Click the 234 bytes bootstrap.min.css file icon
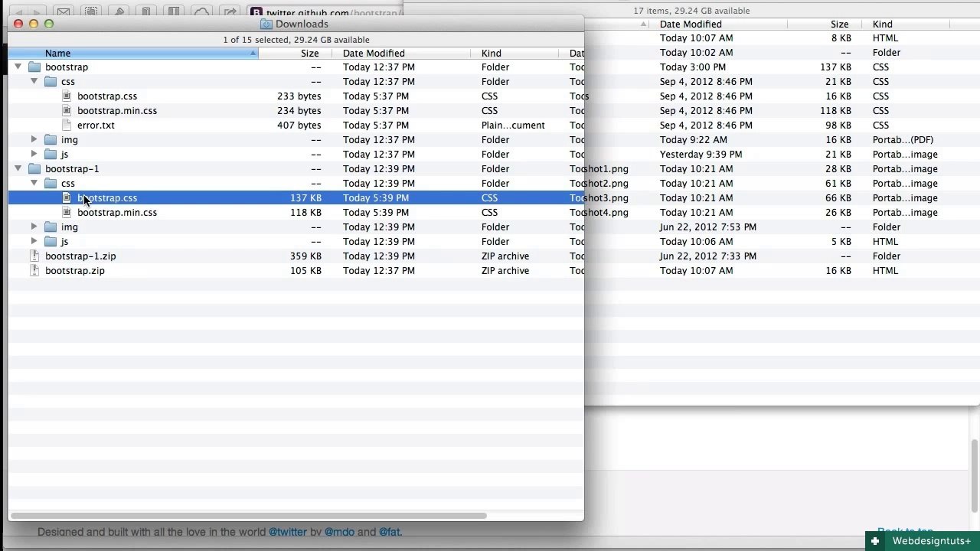 coord(67,110)
